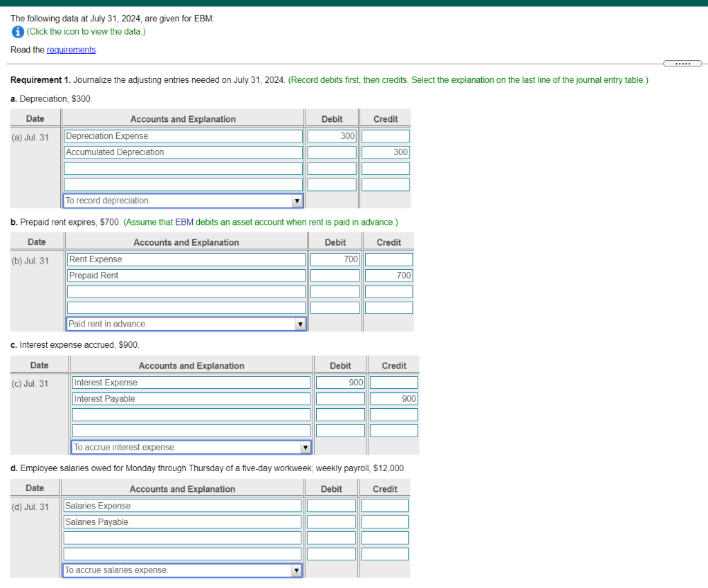
Task: Click the Salaries Payable account field
Action: click(183, 522)
